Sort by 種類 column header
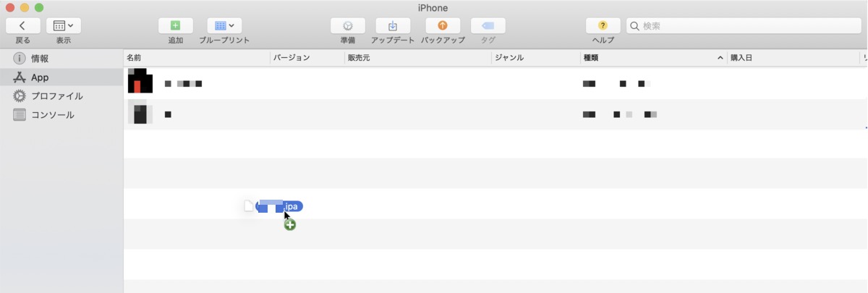Image resolution: width=868 pixels, height=293 pixels. click(x=653, y=58)
